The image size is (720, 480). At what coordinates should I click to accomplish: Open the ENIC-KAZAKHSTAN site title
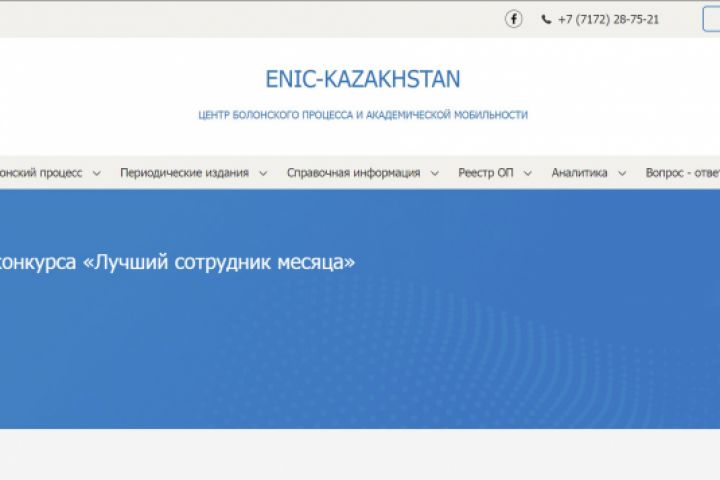[x=363, y=79]
